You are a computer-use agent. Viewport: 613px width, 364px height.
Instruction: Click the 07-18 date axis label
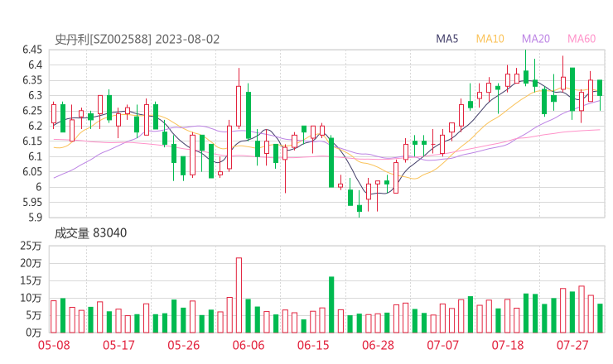click(508, 345)
